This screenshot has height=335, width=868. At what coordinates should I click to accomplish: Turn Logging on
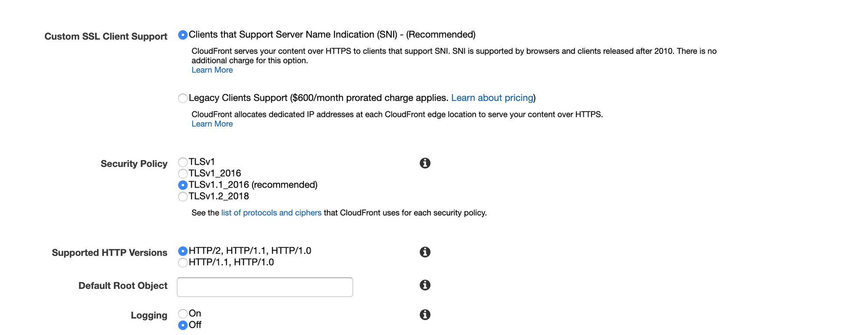183,314
